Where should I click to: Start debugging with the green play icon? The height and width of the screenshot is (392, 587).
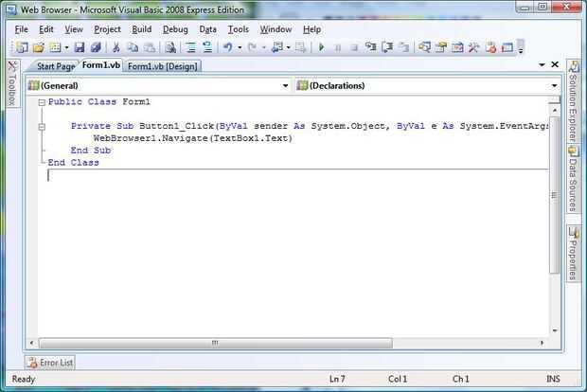[x=321, y=47]
